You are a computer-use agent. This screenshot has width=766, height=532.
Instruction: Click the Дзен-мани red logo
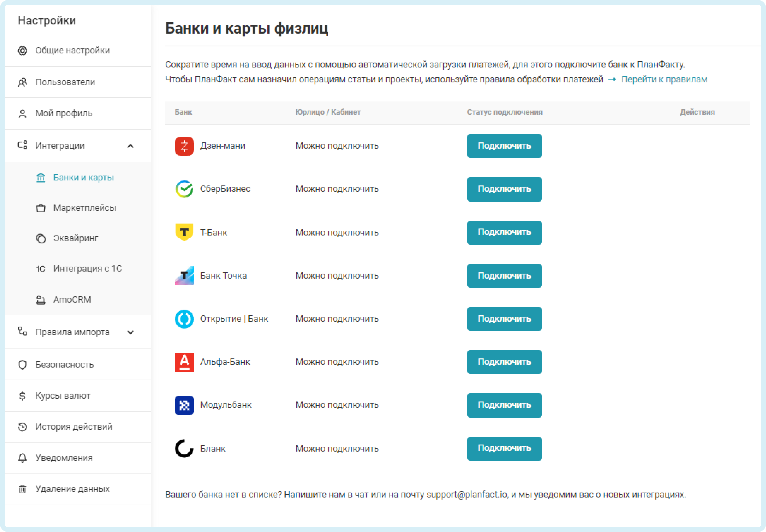tap(184, 146)
